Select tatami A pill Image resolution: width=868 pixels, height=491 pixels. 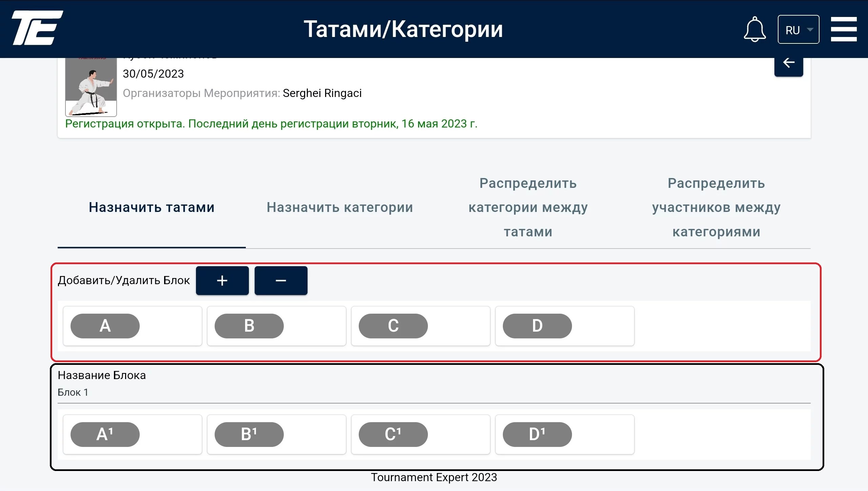pyautogui.click(x=105, y=326)
